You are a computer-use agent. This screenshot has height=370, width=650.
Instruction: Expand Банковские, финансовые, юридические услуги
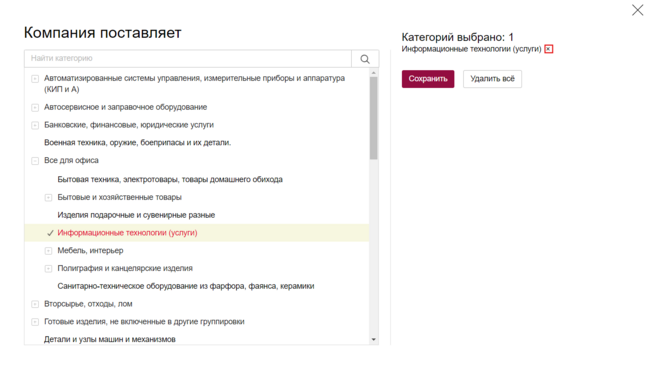35,125
